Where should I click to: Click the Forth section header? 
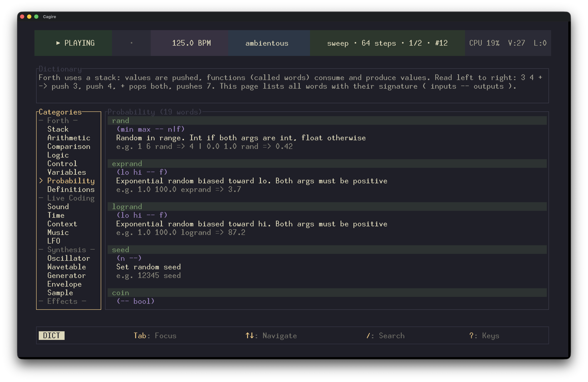click(58, 120)
